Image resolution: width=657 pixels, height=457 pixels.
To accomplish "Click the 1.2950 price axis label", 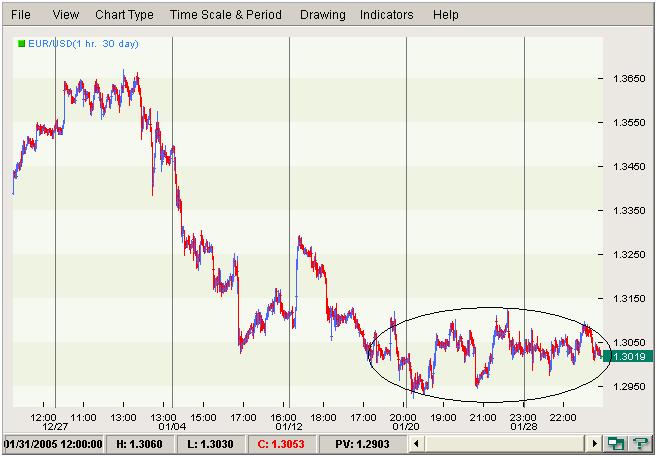I will click(x=629, y=387).
